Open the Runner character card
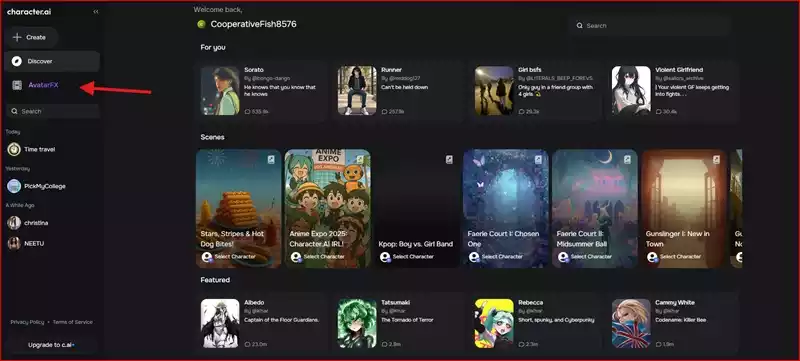This screenshot has height=361, width=800. coord(398,91)
